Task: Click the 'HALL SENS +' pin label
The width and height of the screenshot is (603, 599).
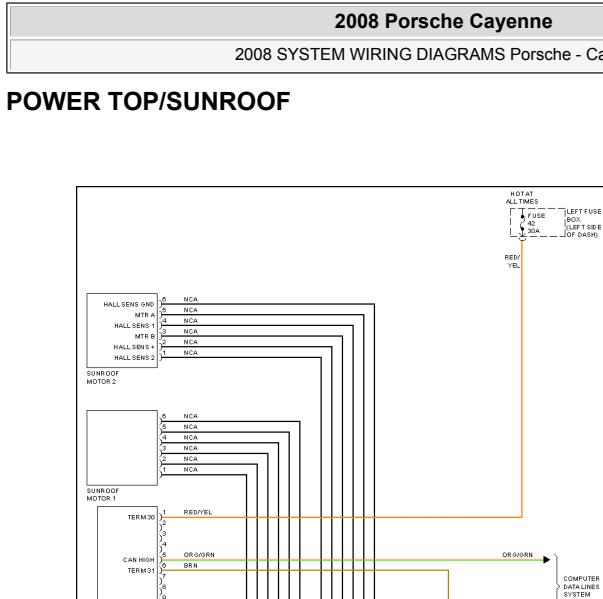Action: point(134,347)
